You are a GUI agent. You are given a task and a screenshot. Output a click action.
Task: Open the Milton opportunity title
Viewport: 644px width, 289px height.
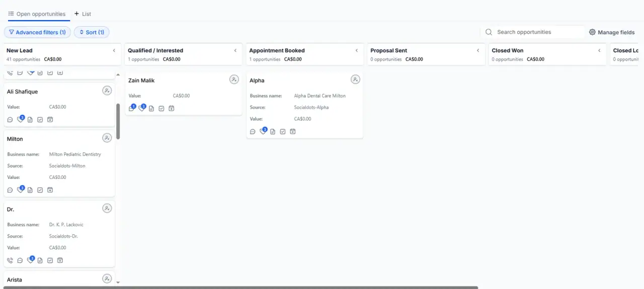(x=15, y=139)
